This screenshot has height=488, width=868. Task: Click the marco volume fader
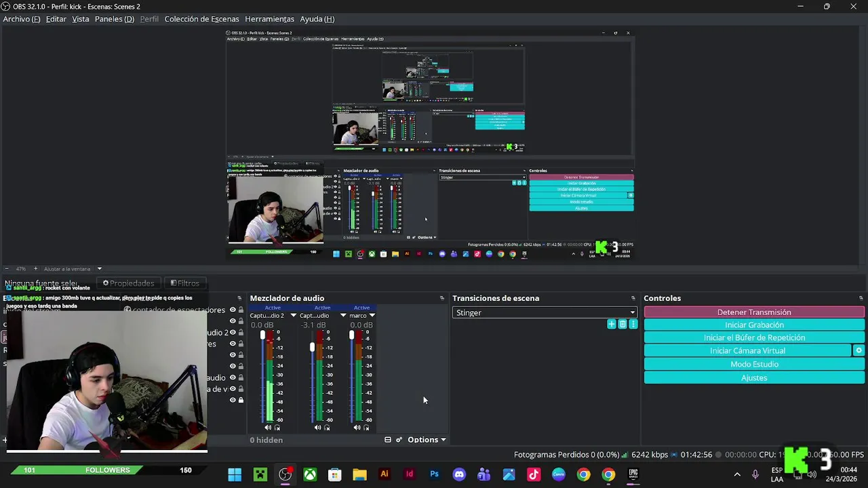(351, 335)
